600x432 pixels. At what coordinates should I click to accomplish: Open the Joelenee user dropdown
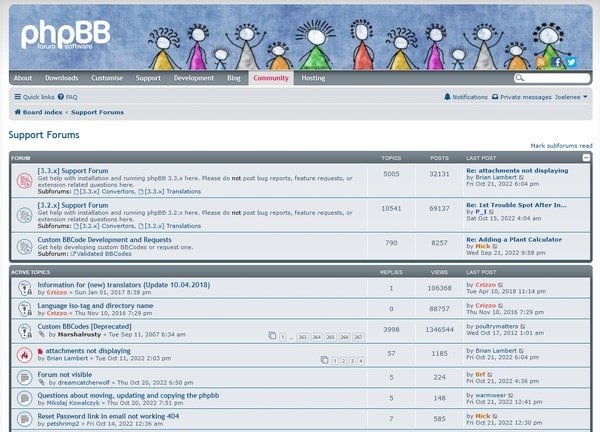point(571,97)
